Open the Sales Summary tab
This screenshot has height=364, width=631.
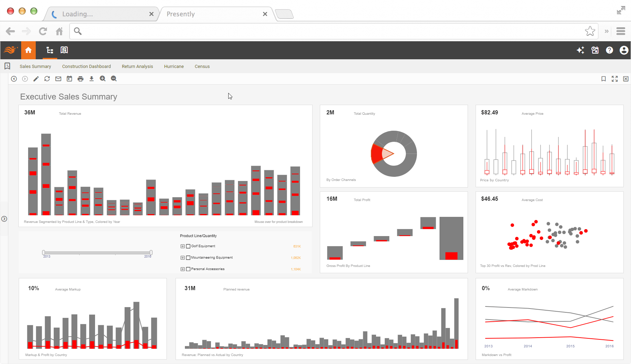(35, 66)
